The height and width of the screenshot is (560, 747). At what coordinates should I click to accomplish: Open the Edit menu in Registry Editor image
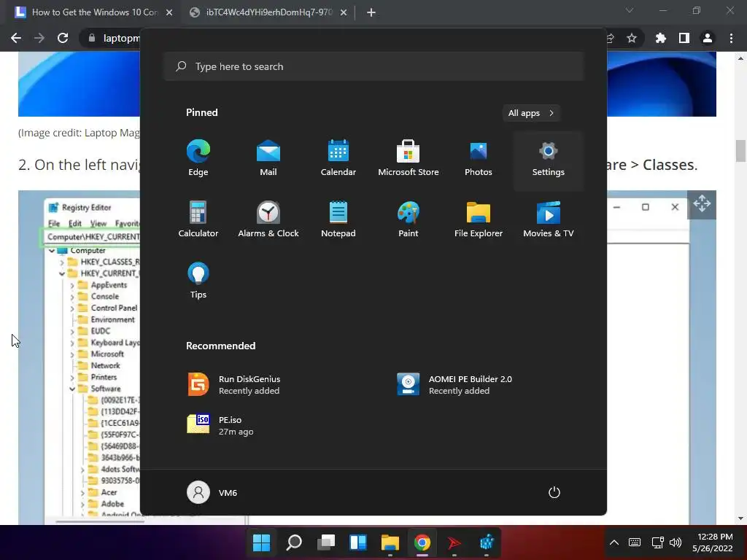(75, 223)
